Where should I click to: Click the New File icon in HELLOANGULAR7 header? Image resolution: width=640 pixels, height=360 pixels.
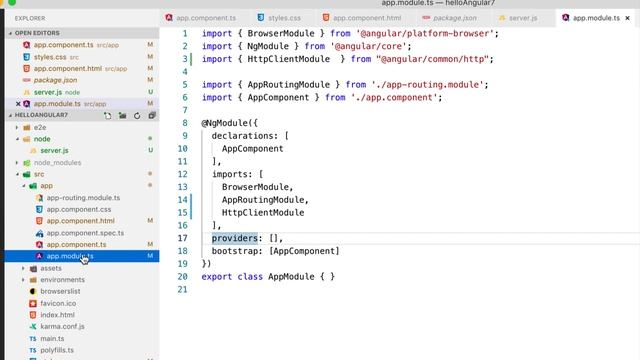pos(108,116)
